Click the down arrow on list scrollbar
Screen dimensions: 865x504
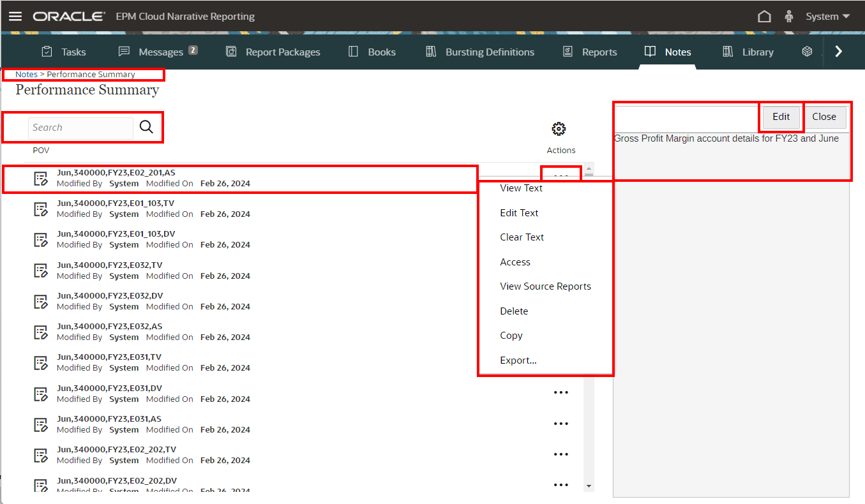[x=589, y=486]
